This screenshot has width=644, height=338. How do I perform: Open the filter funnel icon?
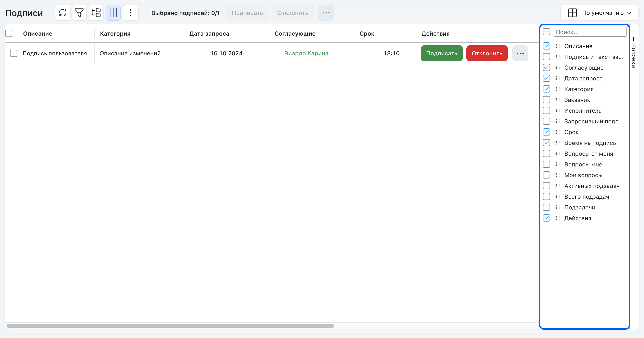click(79, 13)
